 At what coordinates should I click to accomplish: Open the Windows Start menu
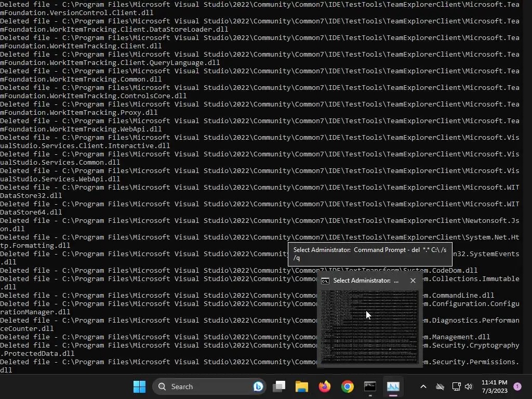[x=139, y=387]
